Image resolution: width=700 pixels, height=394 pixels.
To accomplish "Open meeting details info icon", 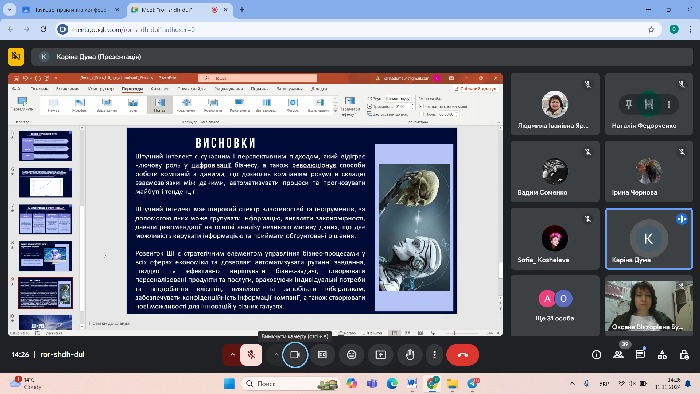I will (x=596, y=355).
